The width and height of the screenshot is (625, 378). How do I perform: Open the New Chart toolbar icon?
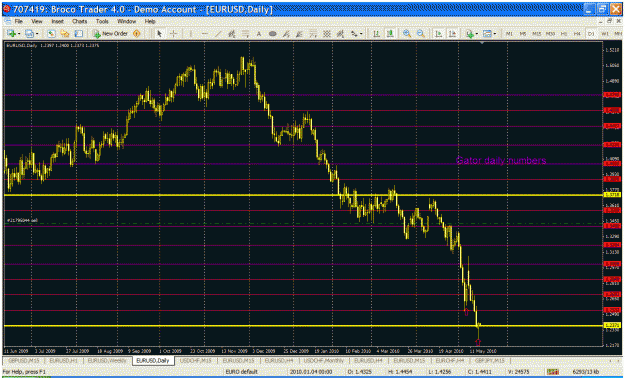pyautogui.click(x=10, y=34)
